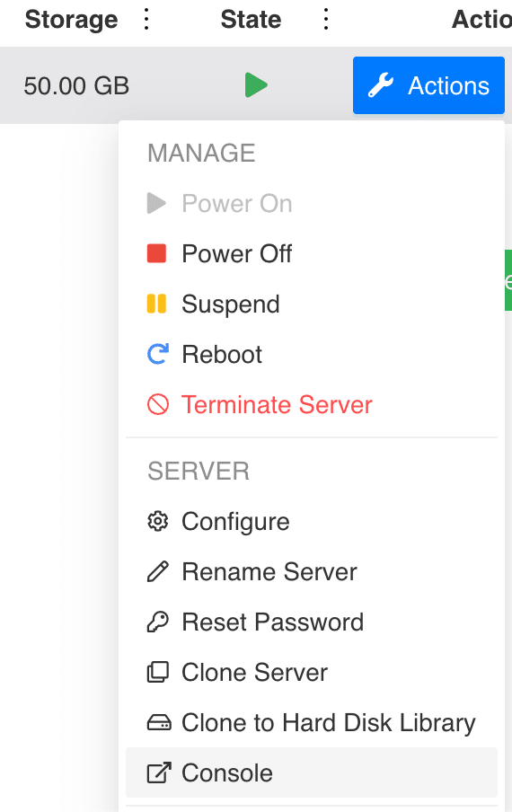Click the Rename Server pencil icon
Viewport: 512px width, 812px height.
(x=158, y=571)
